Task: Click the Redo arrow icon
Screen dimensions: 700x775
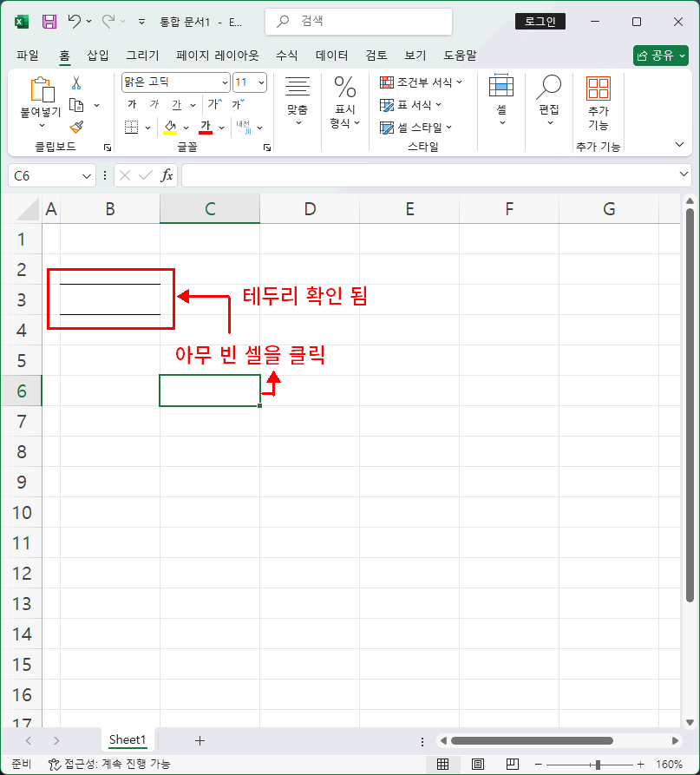Action: coord(108,21)
